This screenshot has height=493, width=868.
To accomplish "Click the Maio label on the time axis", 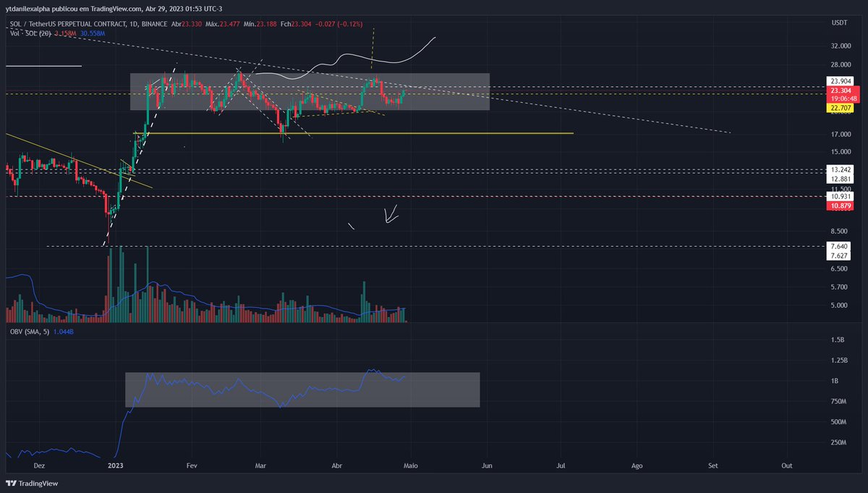I will point(411,467).
